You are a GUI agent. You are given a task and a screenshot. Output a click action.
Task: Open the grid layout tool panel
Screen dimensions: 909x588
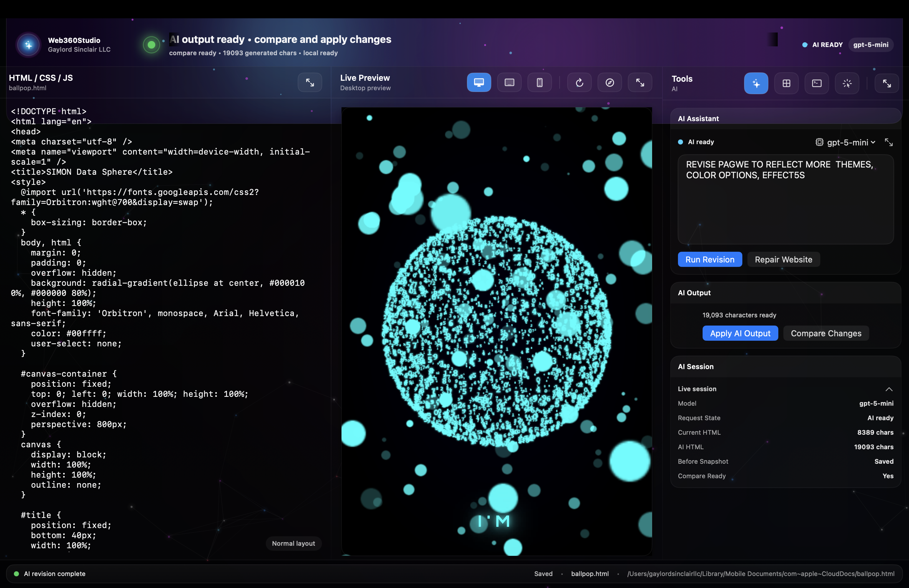787,83
